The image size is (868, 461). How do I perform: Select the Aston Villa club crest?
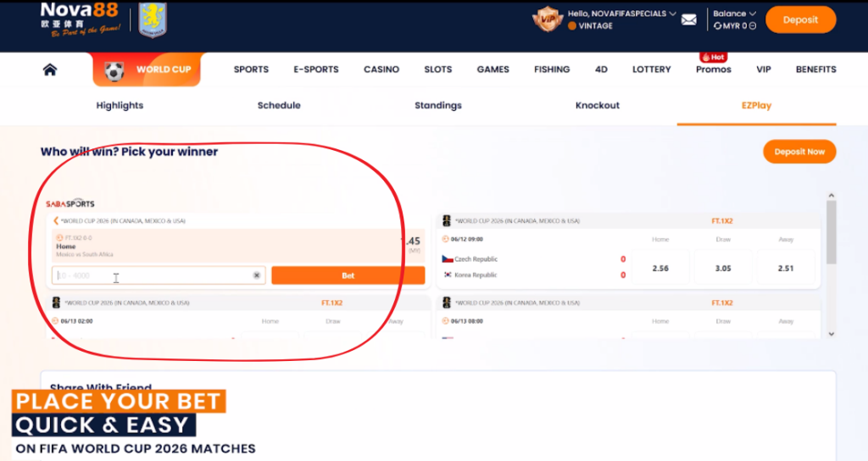click(x=153, y=20)
